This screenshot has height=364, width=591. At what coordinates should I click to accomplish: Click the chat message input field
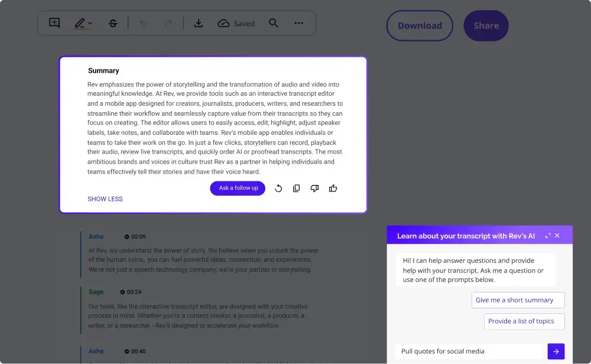pyautogui.click(x=470, y=352)
